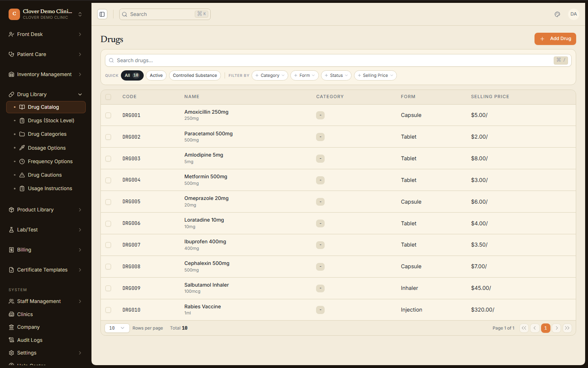Open the Drug Categories menu item
Viewport: 588px width, 368px height.
pos(46,134)
